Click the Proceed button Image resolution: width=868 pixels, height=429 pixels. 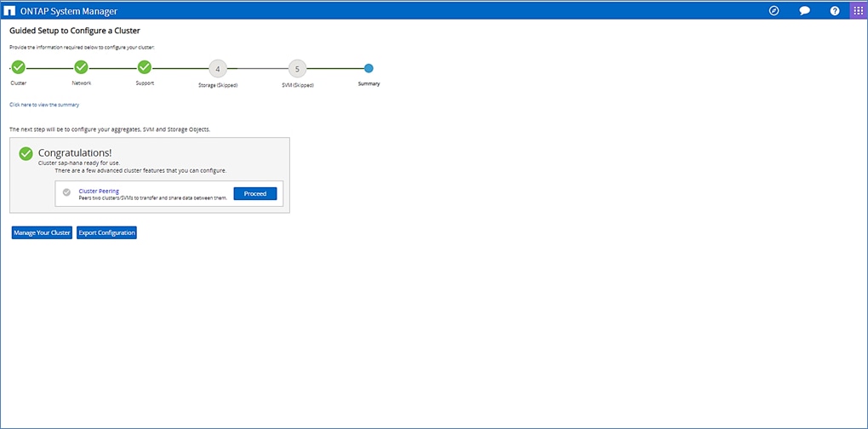coord(255,194)
